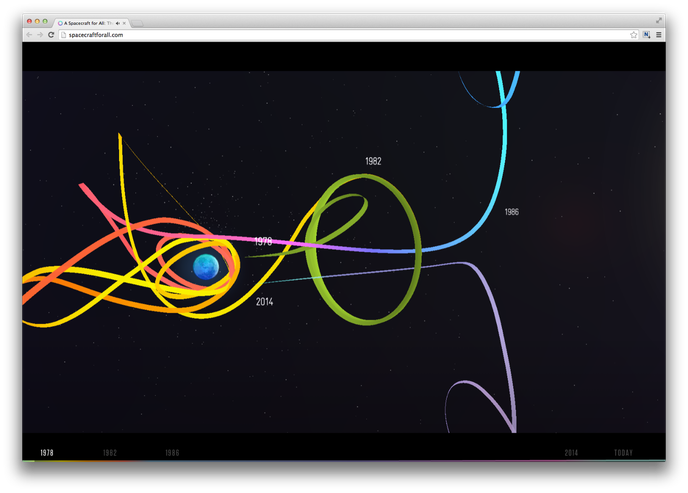Viewport: 688px width, 493px height.
Task: Select the A Spacecraft for All tab
Action: (x=88, y=22)
